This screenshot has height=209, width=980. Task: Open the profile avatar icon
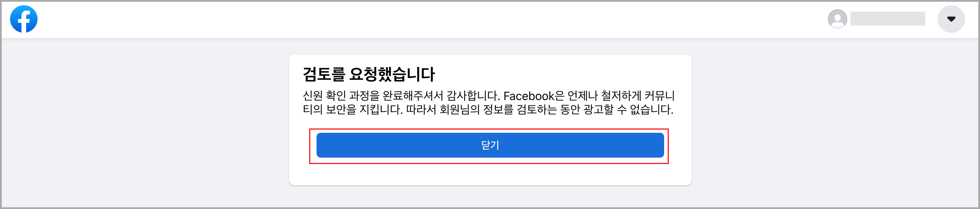tap(837, 19)
